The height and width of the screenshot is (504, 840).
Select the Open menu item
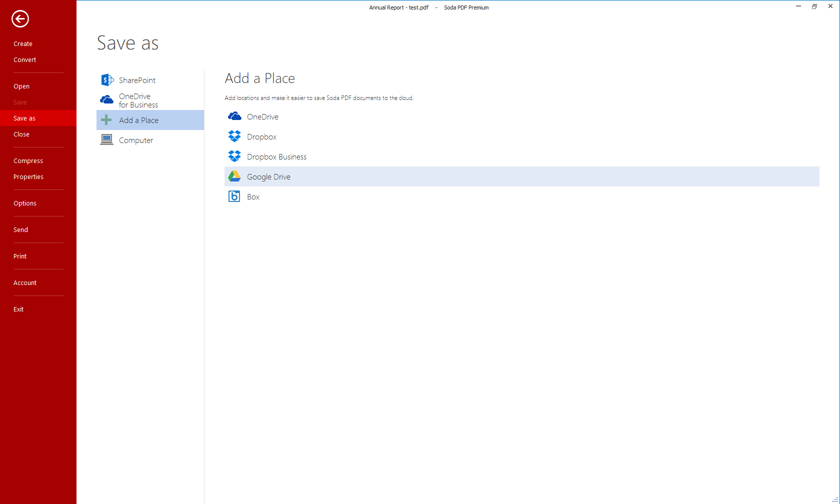pos(21,86)
